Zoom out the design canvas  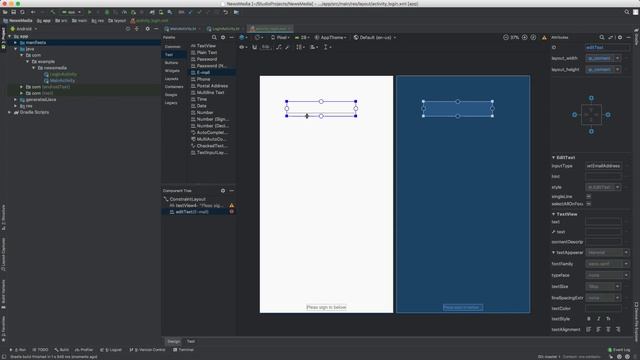click(506, 37)
